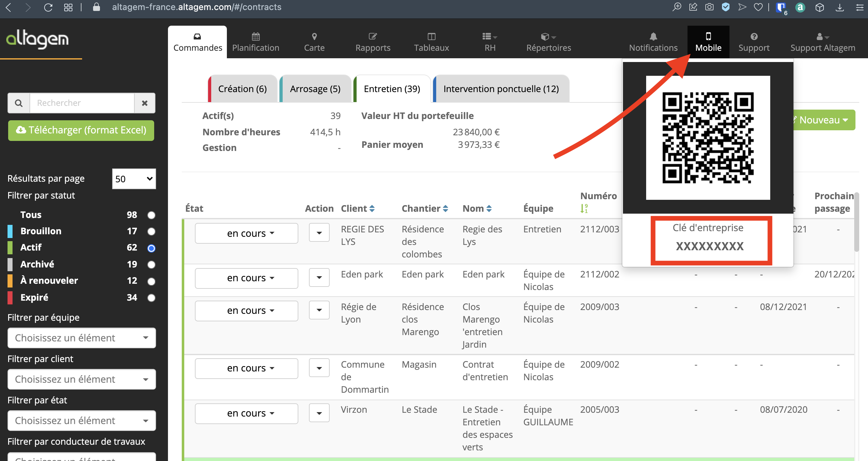The width and height of the screenshot is (868, 461).
Task: Open Carte map pin page
Action: coord(314,42)
